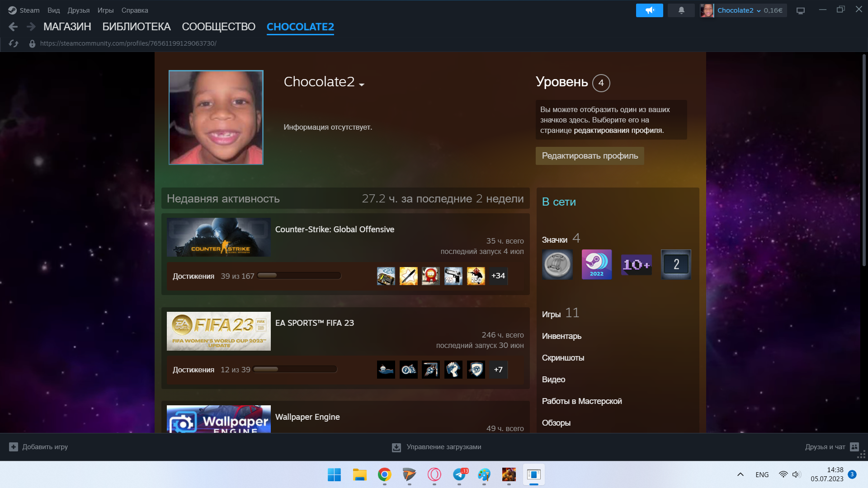Image resolution: width=868 pixels, height=488 pixels.
Task: Click the Редактировать профиль button
Action: (590, 156)
